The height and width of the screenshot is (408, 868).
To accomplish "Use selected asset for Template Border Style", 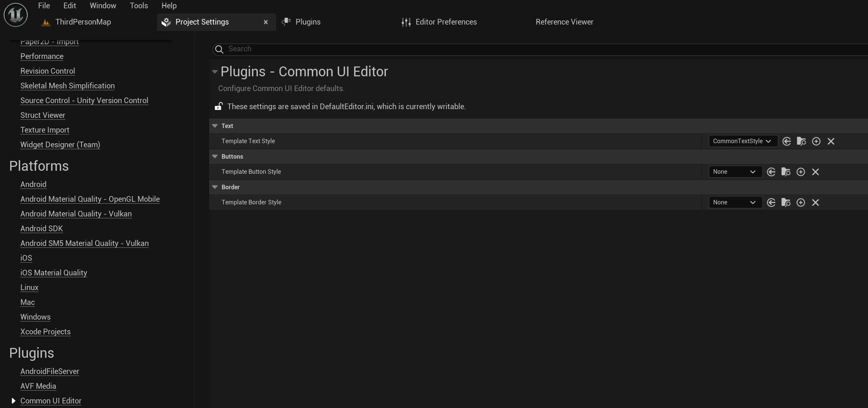I will coord(771,202).
